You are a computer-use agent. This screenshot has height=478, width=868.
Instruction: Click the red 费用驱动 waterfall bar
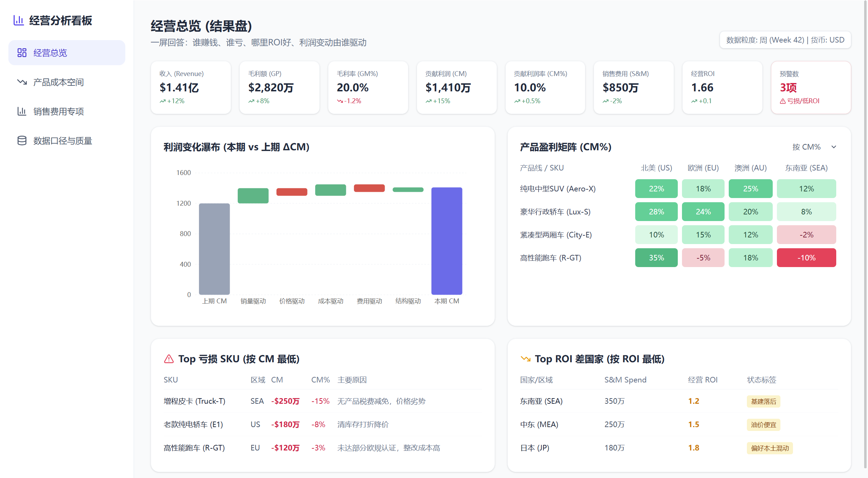click(369, 188)
